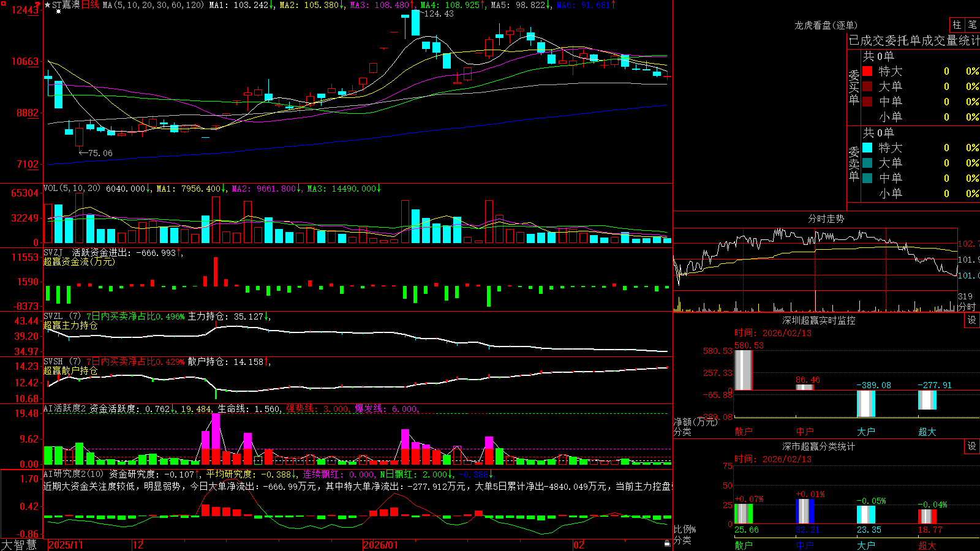The image size is (980, 551).
Task: Click the 大户 bar labeled -389.08
Action: (x=866, y=403)
